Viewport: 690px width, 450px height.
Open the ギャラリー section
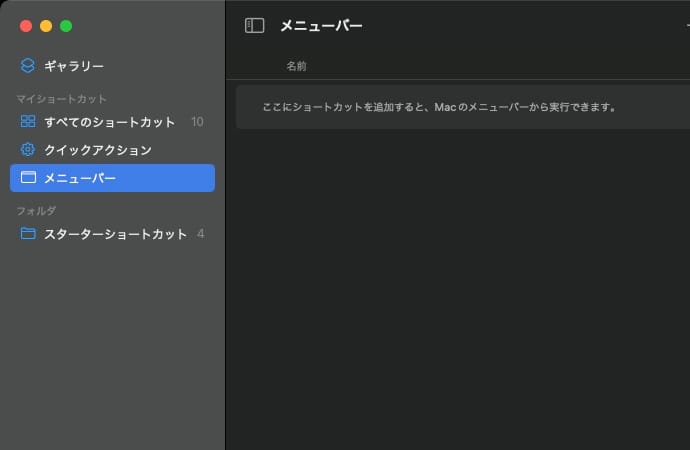(x=74, y=66)
